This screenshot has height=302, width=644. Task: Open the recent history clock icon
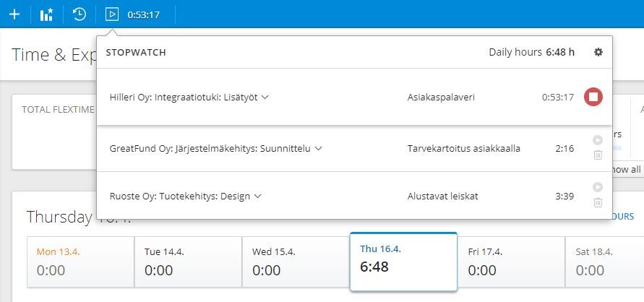tap(80, 14)
